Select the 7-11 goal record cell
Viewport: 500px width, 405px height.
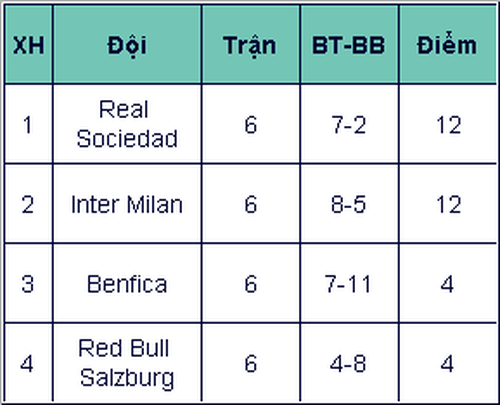(x=349, y=283)
